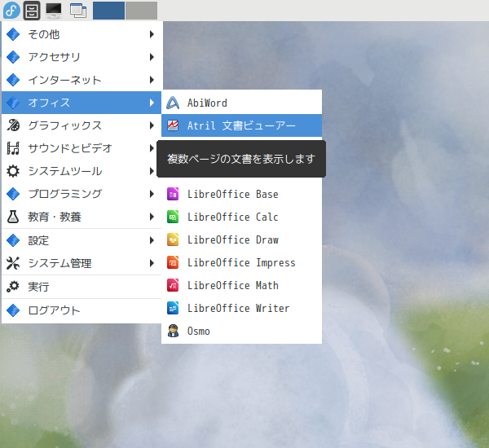Viewport: 489px width, 448px height.
Task: Switch to the first blue workspace
Action: pos(108,11)
